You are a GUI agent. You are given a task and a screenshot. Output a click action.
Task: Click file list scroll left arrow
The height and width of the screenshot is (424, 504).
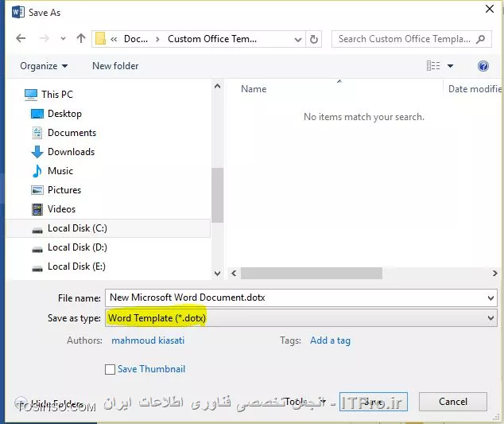pos(234,274)
